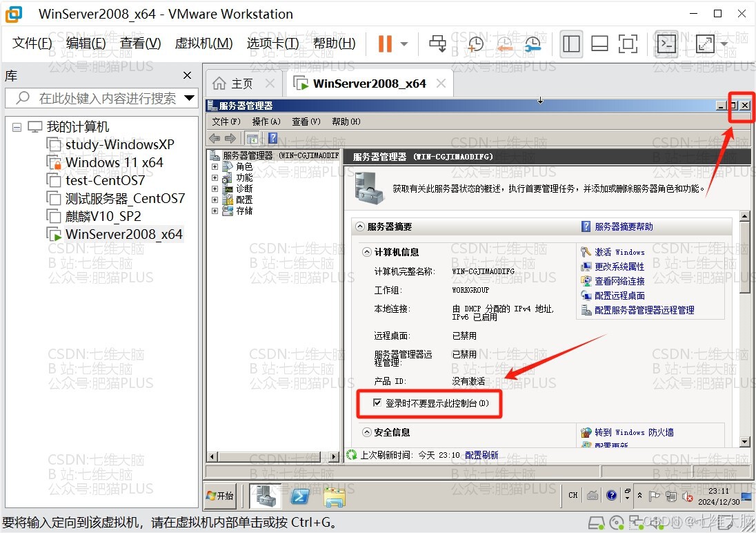
Task: Toggle the library sidebar view
Action: pos(571,44)
